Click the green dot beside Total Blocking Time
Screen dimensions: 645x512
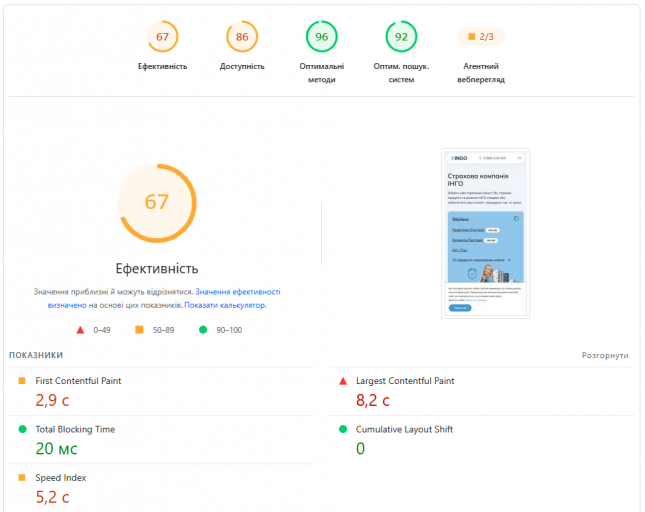[23, 429]
